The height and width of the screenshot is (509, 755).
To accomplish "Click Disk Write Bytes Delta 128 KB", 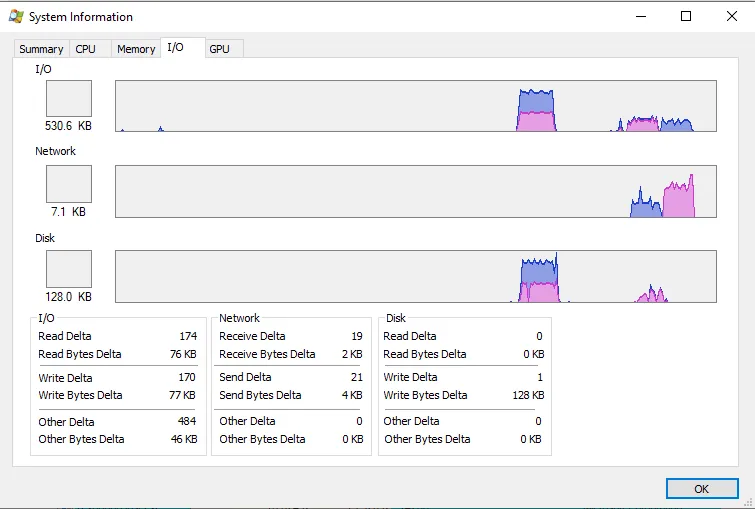I will click(528, 395).
